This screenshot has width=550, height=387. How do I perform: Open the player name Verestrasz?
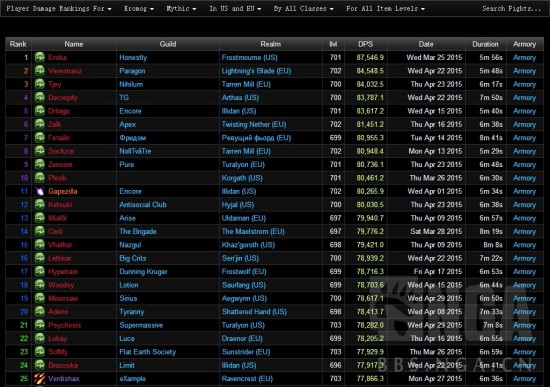(65, 71)
